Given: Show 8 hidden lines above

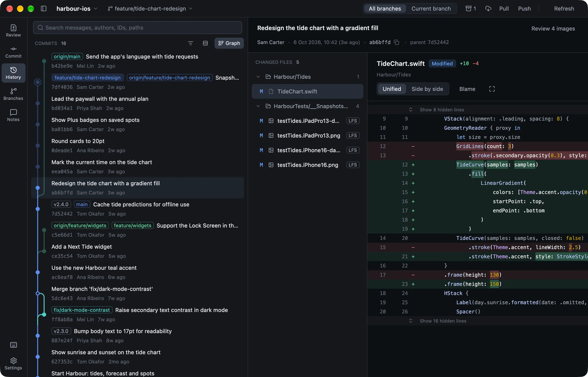Looking at the screenshot, I should click(441, 110).
